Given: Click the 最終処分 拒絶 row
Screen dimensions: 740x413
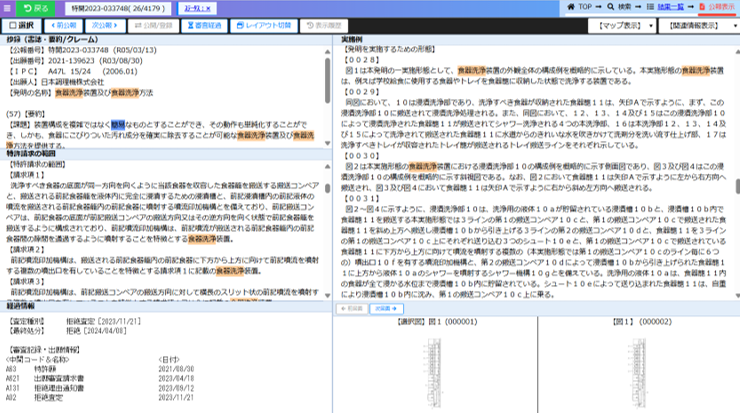Looking at the screenshot, I should [67, 331].
